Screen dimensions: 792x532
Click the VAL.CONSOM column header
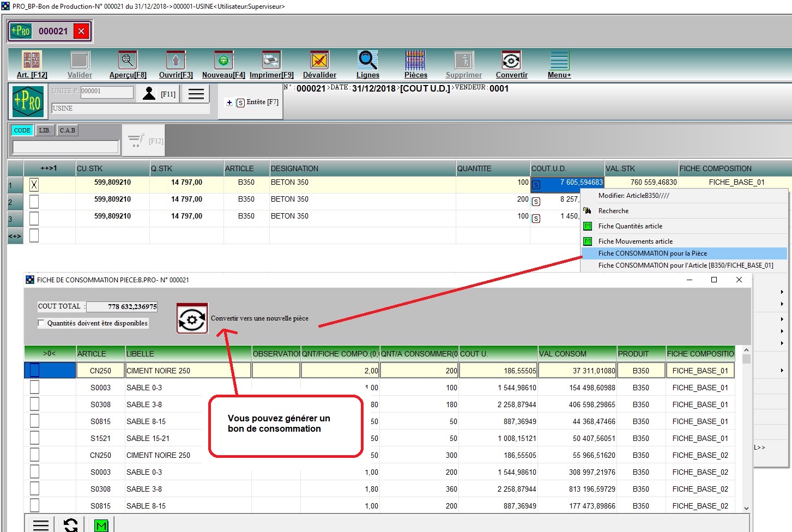(577, 354)
